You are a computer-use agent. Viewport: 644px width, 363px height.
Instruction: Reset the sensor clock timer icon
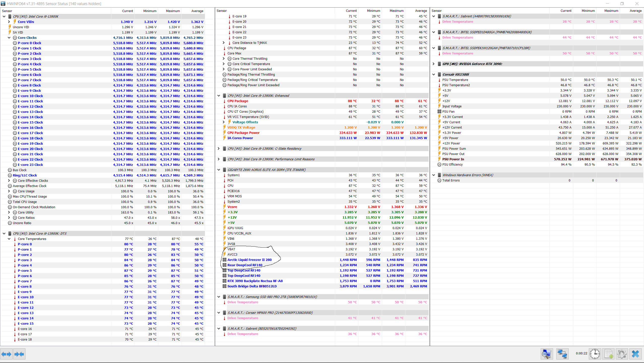coord(595,354)
